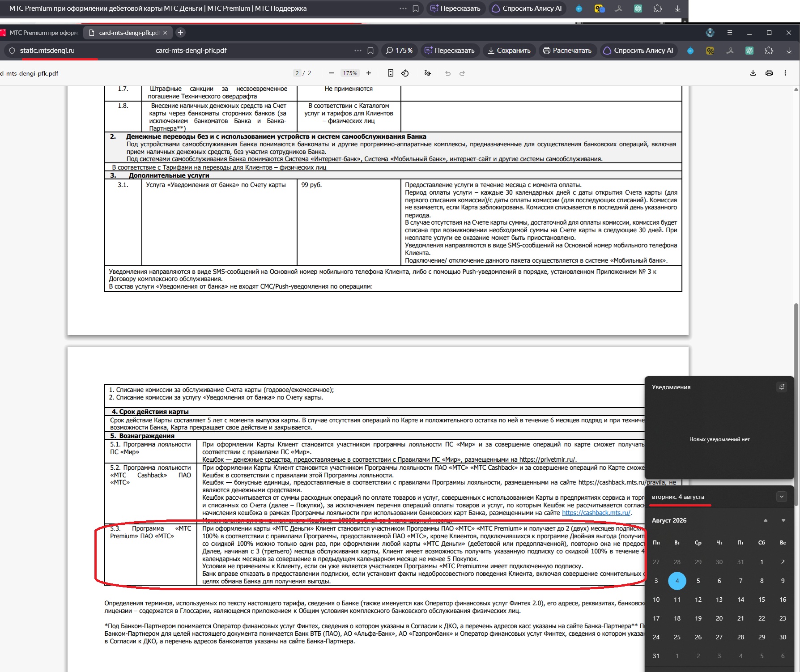Activate the draw annotation tool

(427, 73)
